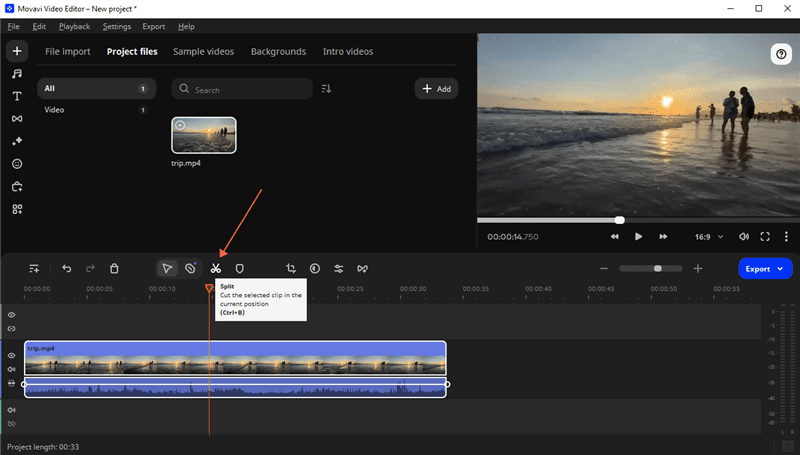The width and height of the screenshot is (800, 455).
Task: Mute the trip.mp4 video track audio
Action: coord(12,369)
